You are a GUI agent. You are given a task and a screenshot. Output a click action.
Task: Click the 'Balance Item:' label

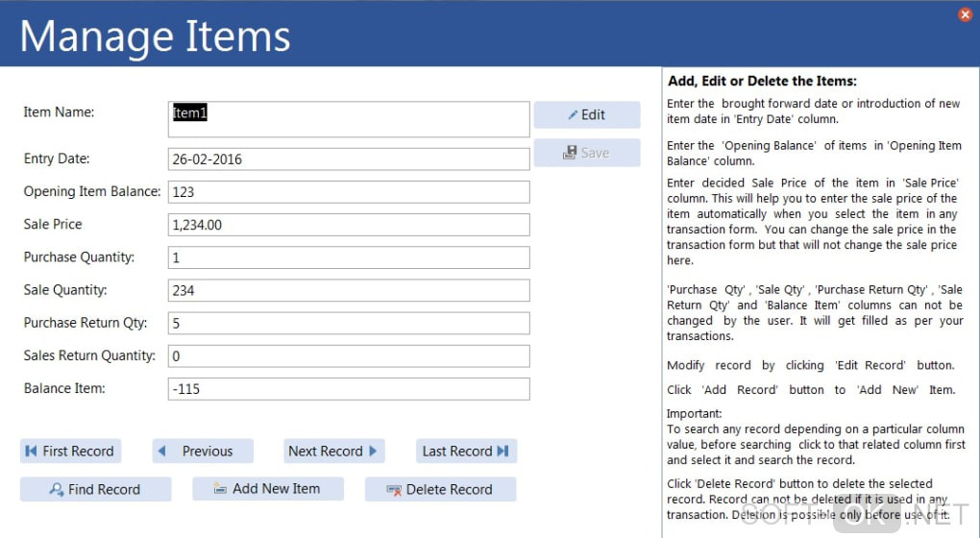64,388
